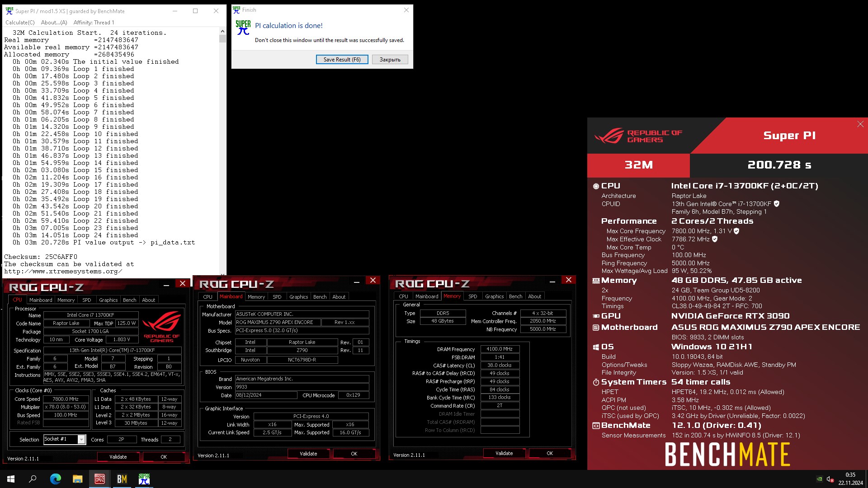
Task: Switch to BenchMate taskbar icon
Action: (x=122, y=479)
